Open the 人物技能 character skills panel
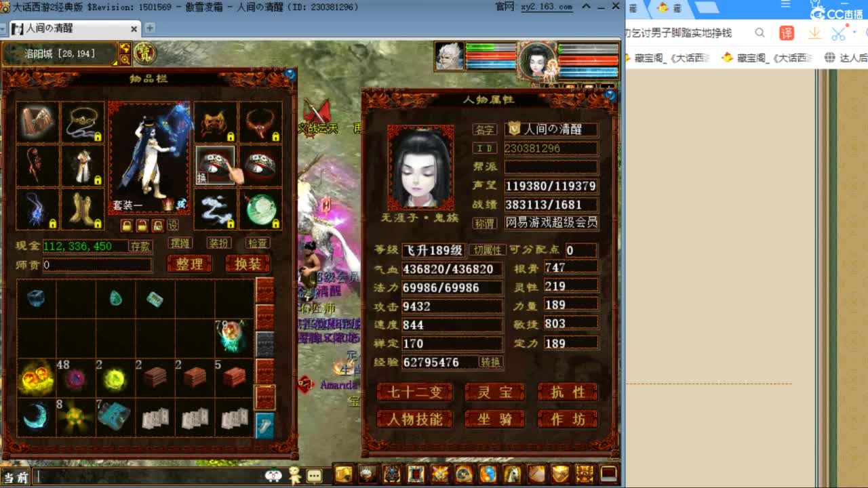The height and width of the screenshot is (488, 868). (x=414, y=420)
